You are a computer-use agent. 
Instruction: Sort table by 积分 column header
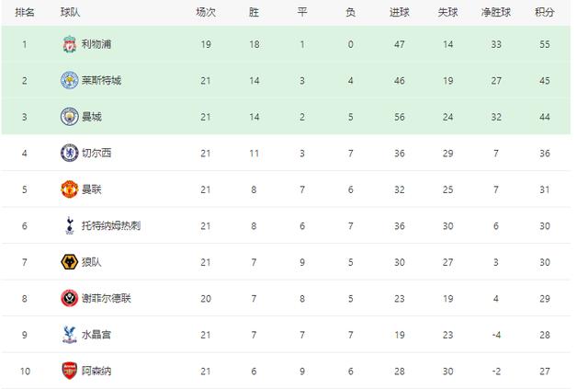[x=545, y=12]
